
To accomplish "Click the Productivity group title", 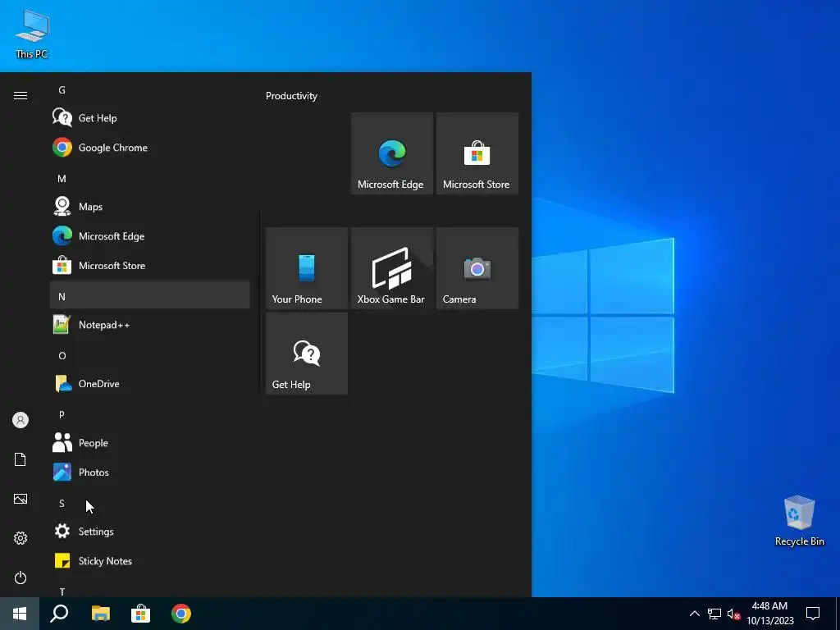I will point(291,96).
